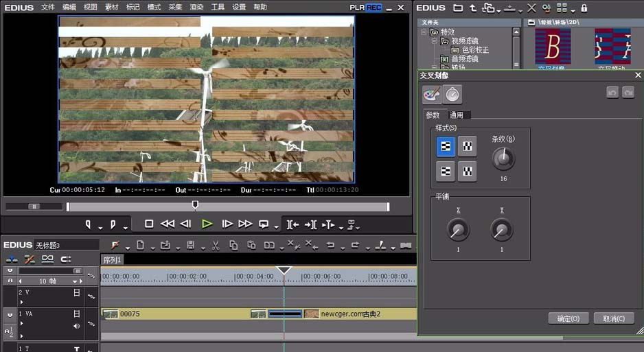Click the X delete icon in effects toolbar
Screen dimensions: 644x352
click(532, 8)
